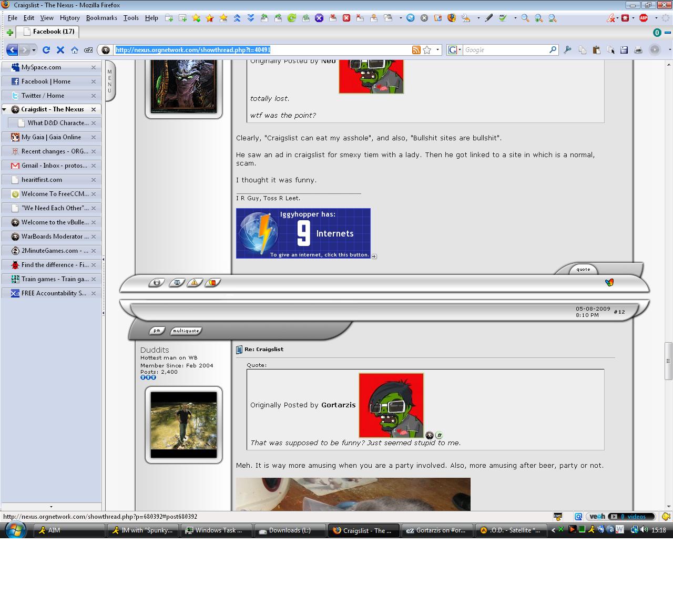Expand hidden tray icons arrow in taskbar
The height and width of the screenshot is (616, 673).
click(553, 530)
